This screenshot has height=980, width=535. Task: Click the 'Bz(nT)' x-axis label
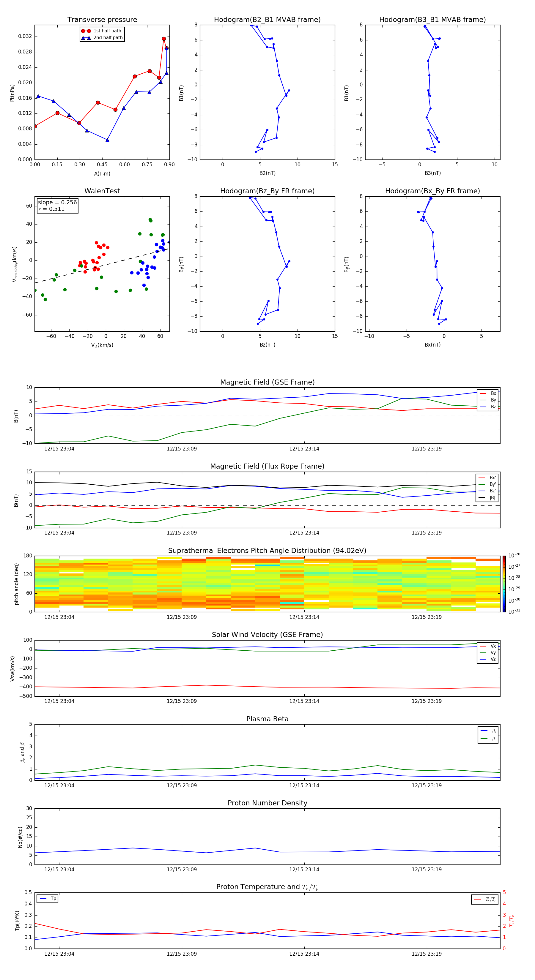[x=267, y=345]
